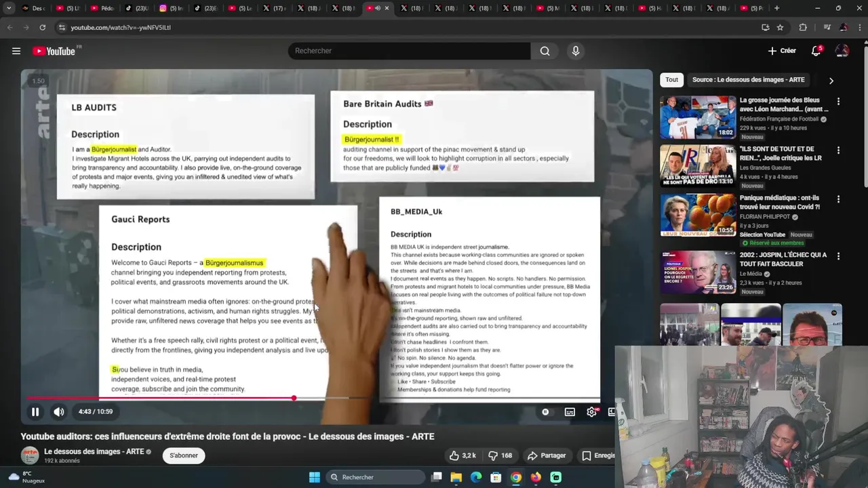The width and height of the screenshot is (868, 488).
Task: Open the Chrome three-dot menu
Action: (x=859, y=27)
